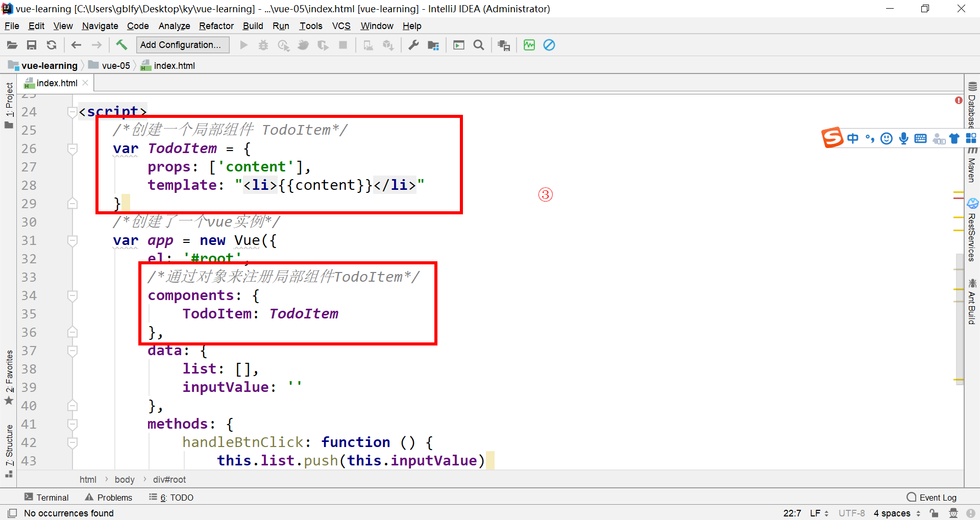Screen dimensions: 980x520
Task: Open the line separator LF dropdown
Action: click(819, 513)
